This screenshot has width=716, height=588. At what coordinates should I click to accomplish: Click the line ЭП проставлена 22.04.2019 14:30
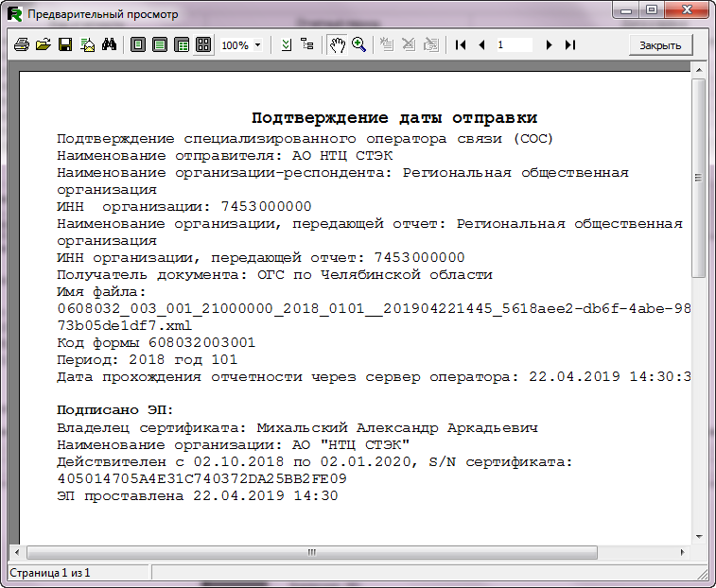point(198,495)
